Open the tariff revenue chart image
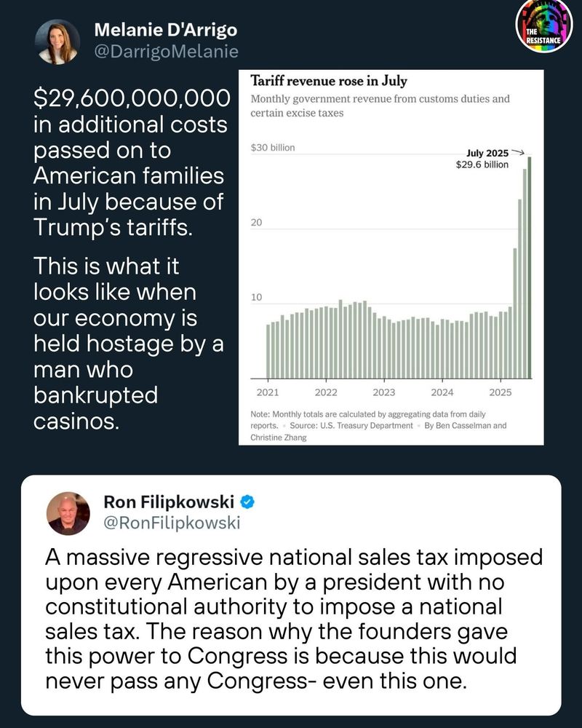The width and height of the screenshot is (582, 728). click(391, 257)
